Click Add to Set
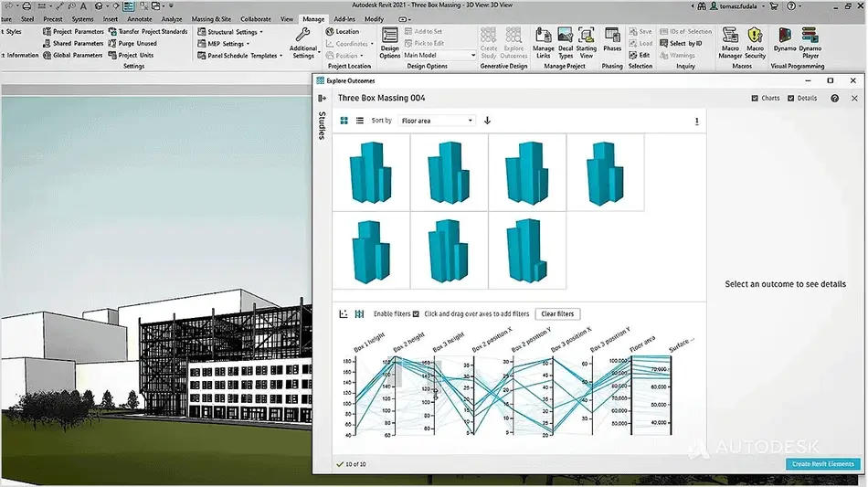Viewport: 868px width, 487px height. [x=423, y=32]
